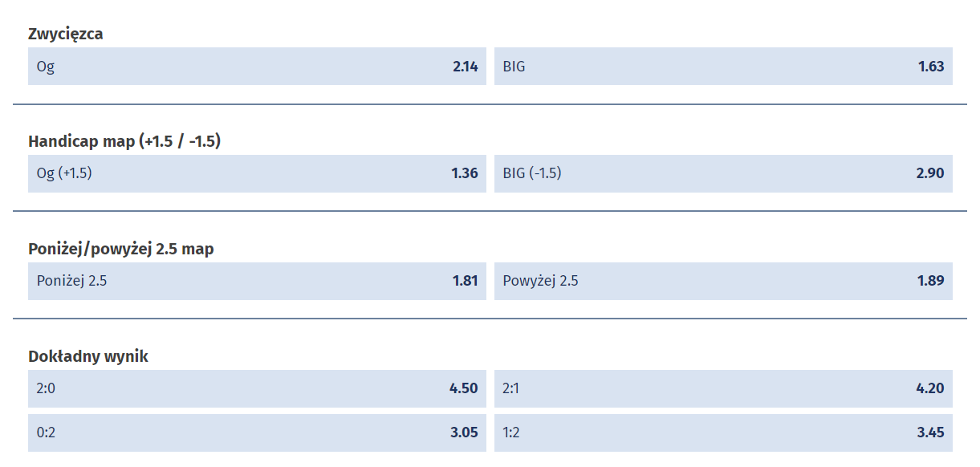Viewport: 980px width, 467px height.
Task: Click the Zwycięzca section heading
Action: coord(66,34)
